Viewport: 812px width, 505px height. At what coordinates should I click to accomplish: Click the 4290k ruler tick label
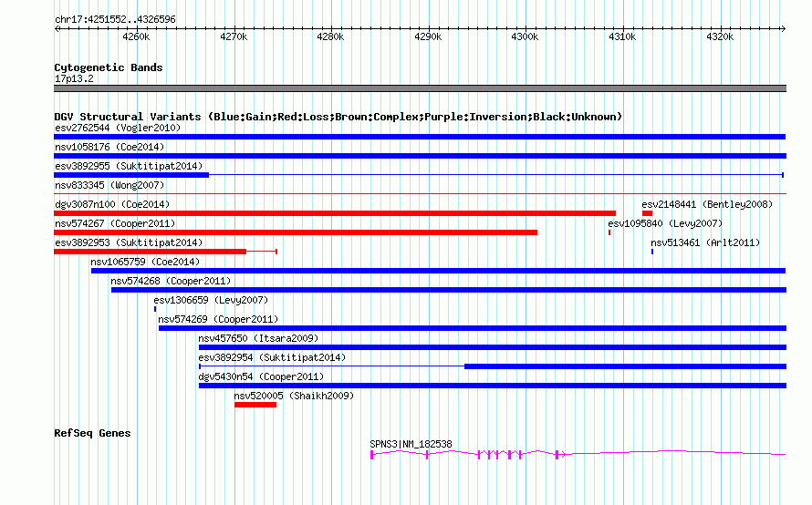coord(428,36)
